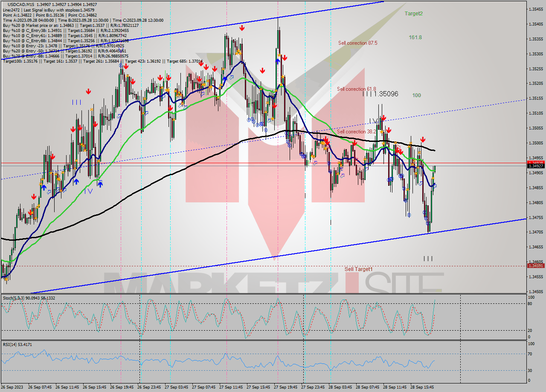Select the 'Buy %20 @ Entry -50' row

click(64, 51)
